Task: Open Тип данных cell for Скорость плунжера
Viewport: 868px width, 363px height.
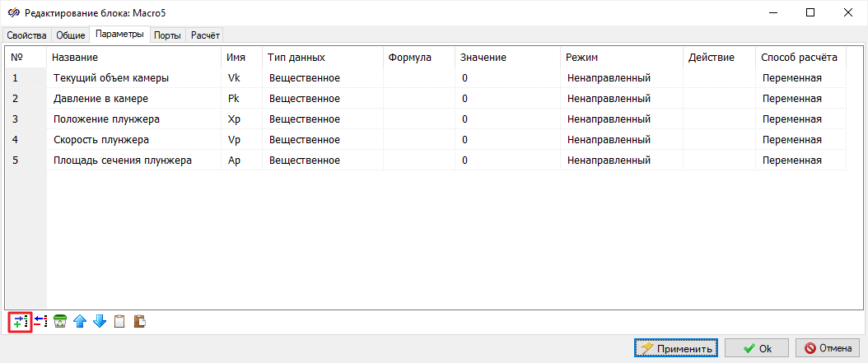Action: pos(322,140)
